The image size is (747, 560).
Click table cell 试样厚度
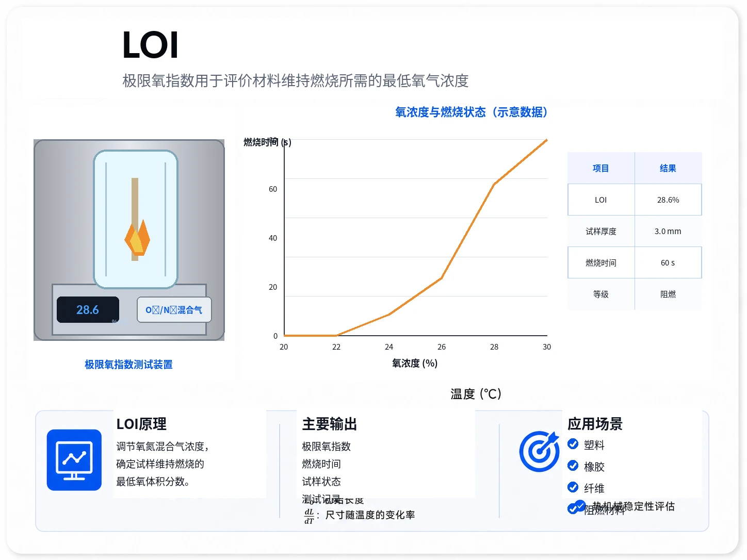point(601,232)
